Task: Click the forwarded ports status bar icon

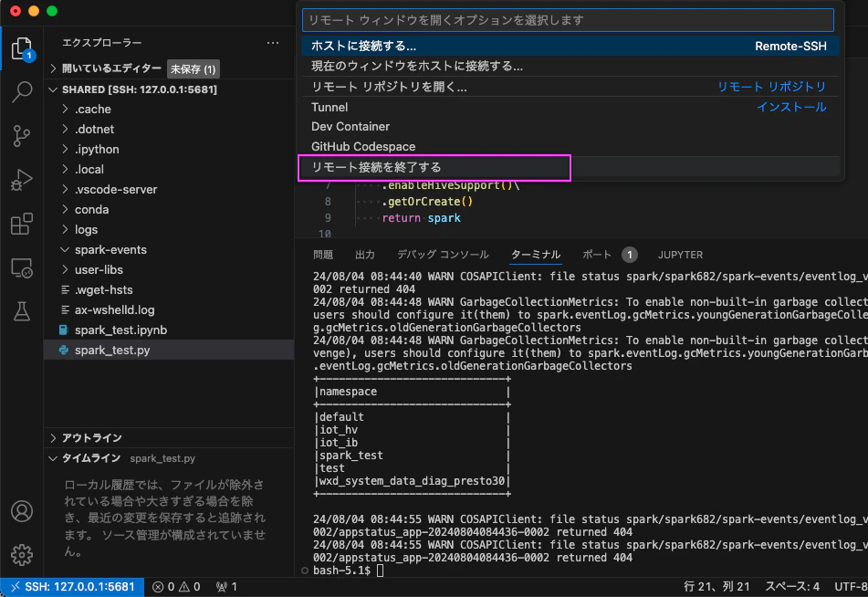Action: (226, 586)
